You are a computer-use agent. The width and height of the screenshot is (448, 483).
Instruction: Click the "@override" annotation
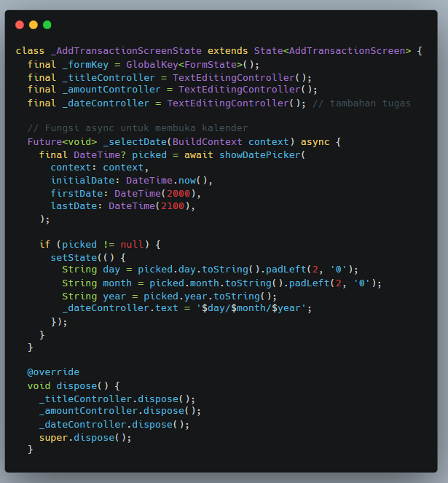pyautogui.click(x=53, y=372)
